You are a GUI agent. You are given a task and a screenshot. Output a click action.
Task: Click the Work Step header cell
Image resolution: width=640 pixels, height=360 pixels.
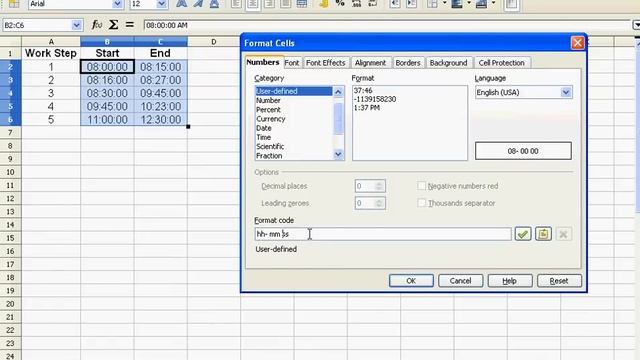point(51,53)
